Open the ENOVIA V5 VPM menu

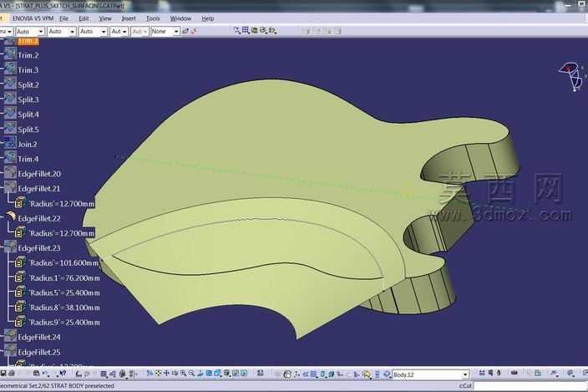33,18
